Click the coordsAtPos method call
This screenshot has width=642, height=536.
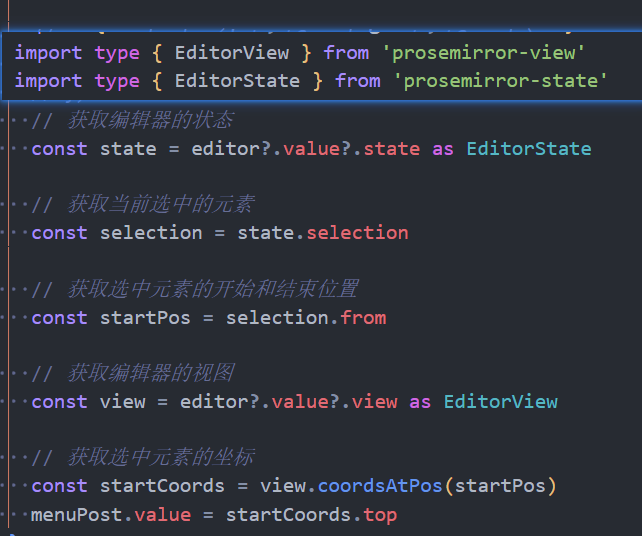tap(379, 486)
